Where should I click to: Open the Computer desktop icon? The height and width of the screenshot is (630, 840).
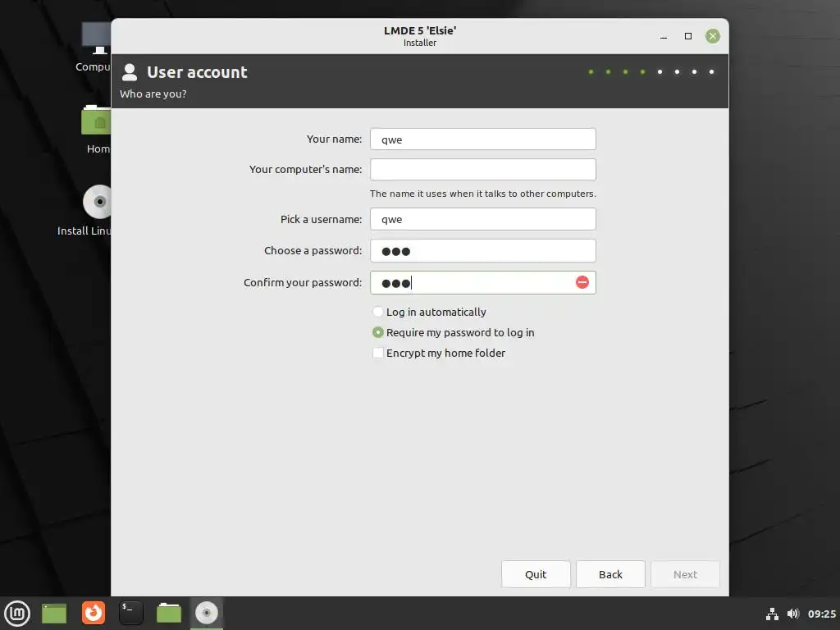97,39
